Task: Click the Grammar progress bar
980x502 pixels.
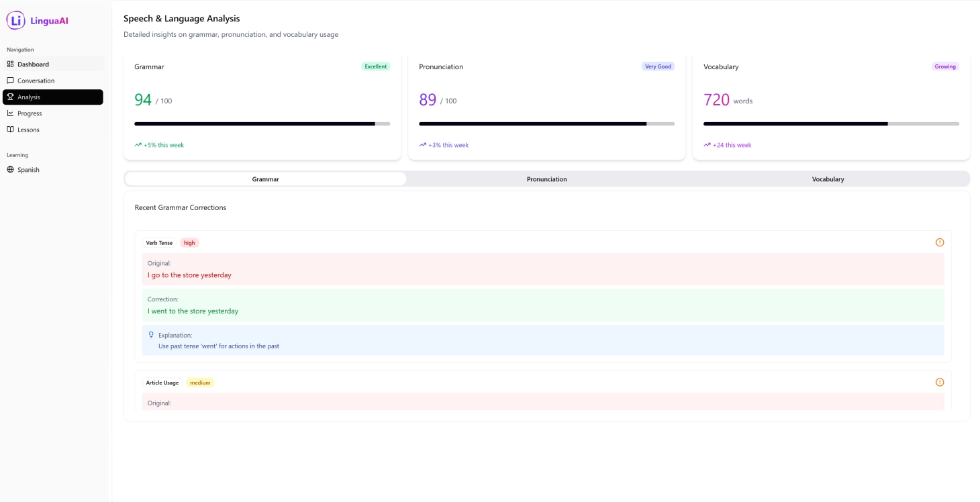Action: (x=262, y=123)
